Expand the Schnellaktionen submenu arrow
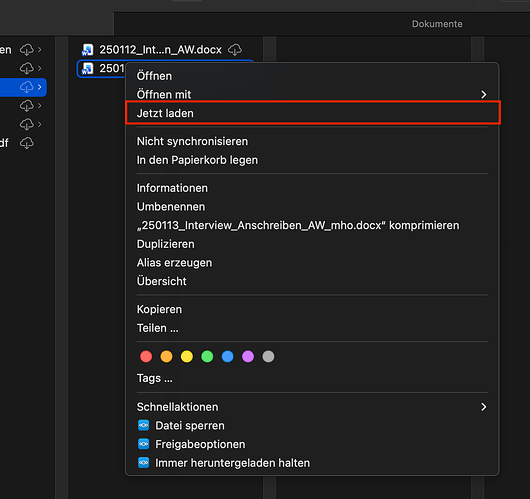This screenshot has height=499, width=530. coord(484,407)
